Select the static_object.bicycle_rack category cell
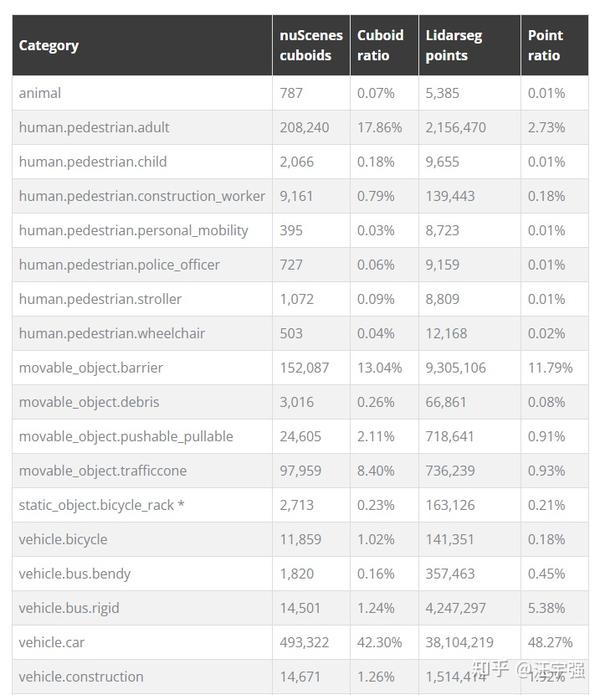Image resolution: width=600 pixels, height=695 pixels. coord(142,505)
